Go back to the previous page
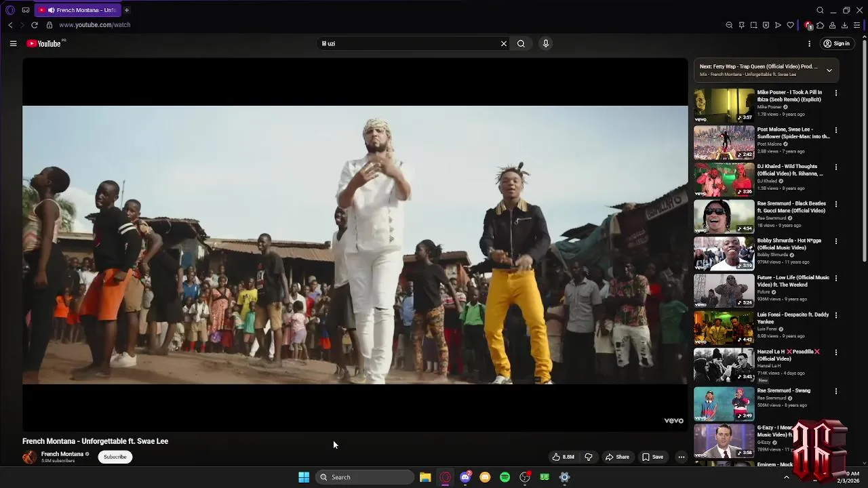This screenshot has width=868, height=488. [x=10, y=25]
